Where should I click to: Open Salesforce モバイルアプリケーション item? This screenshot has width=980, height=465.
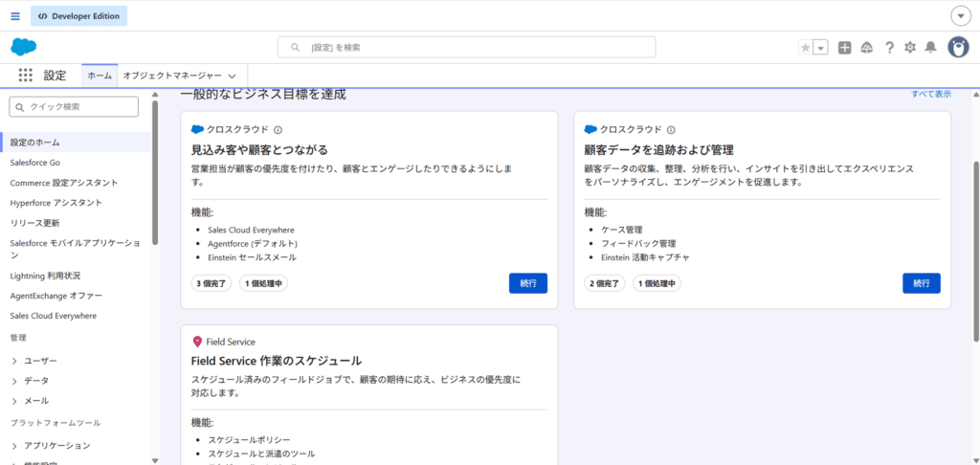point(75,249)
